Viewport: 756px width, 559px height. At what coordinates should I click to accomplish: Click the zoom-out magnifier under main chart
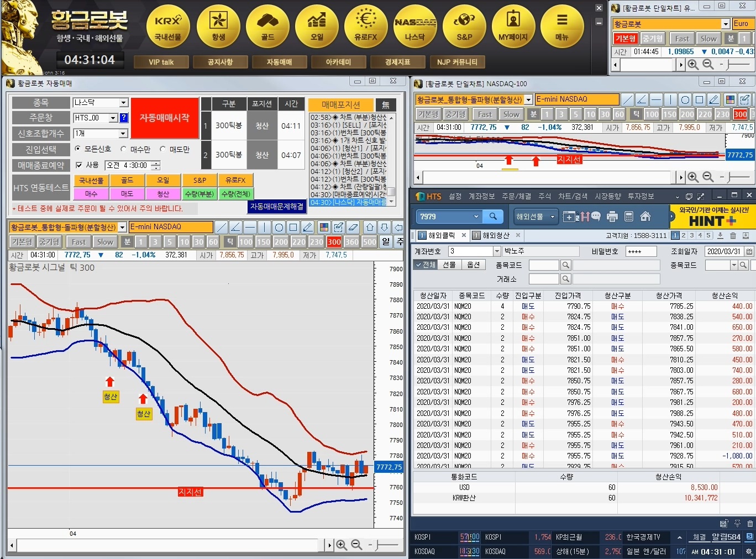click(356, 545)
